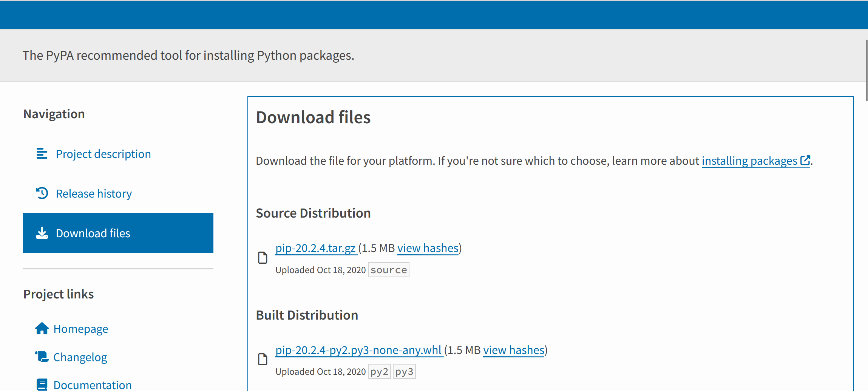This screenshot has height=391, width=868.
Task: Click the tar.gz Uploaded Oct 18, 2020 text
Action: click(x=320, y=270)
